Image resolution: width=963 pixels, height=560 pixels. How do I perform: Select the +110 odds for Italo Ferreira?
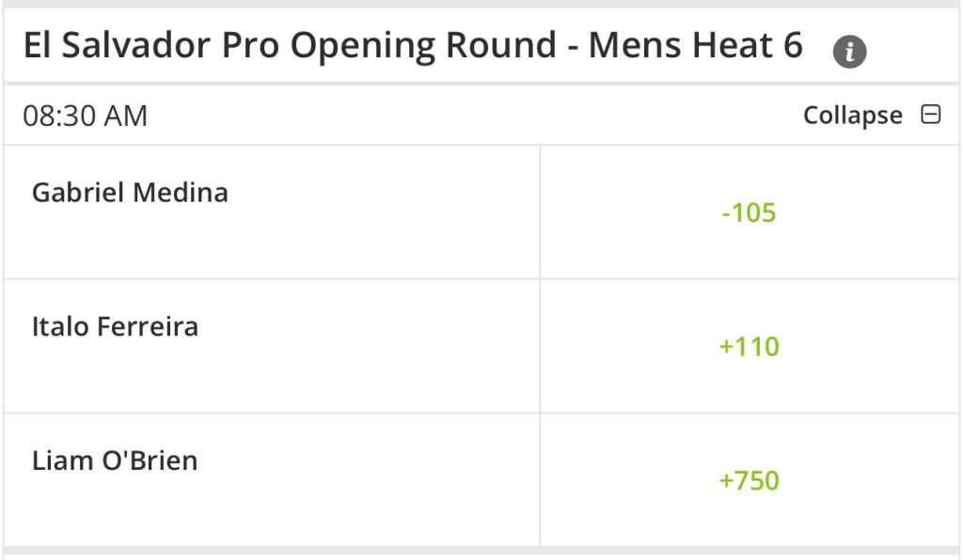(749, 347)
